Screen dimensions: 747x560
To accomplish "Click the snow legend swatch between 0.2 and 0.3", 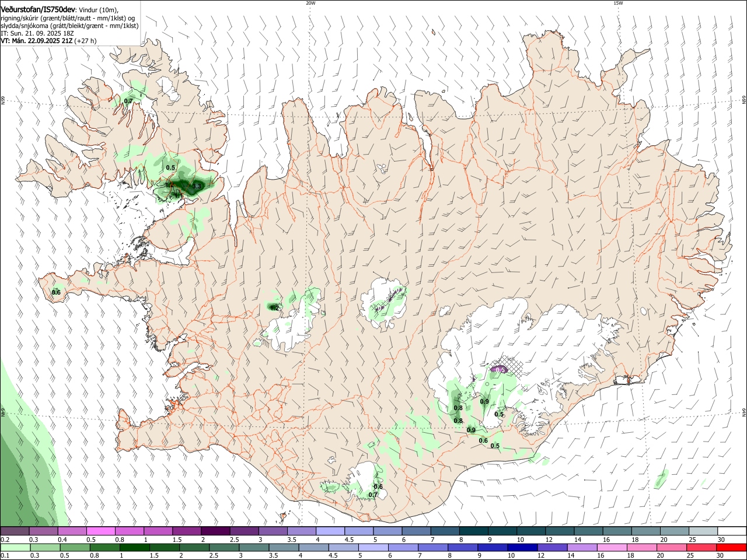I will [x=15, y=531].
